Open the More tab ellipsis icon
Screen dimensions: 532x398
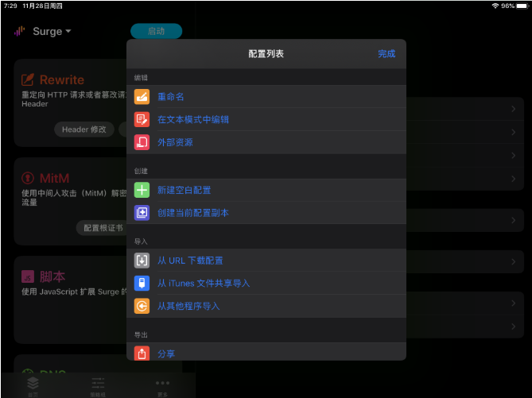coord(162,383)
